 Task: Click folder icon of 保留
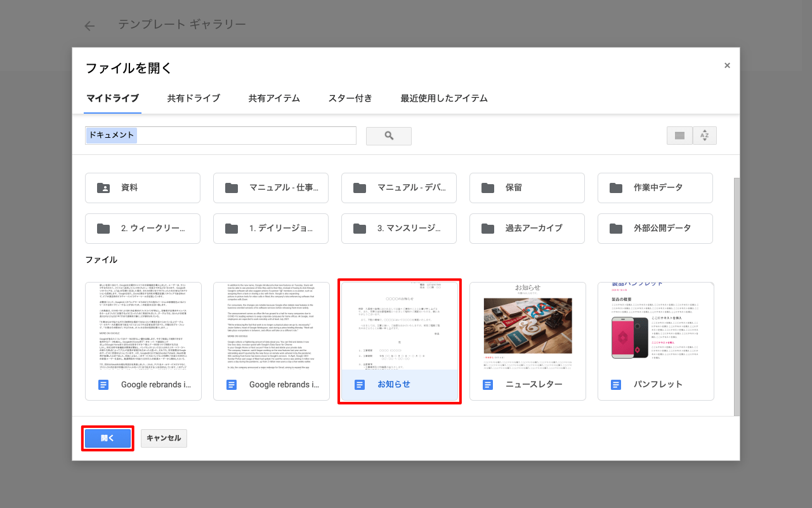click(488, 188)
